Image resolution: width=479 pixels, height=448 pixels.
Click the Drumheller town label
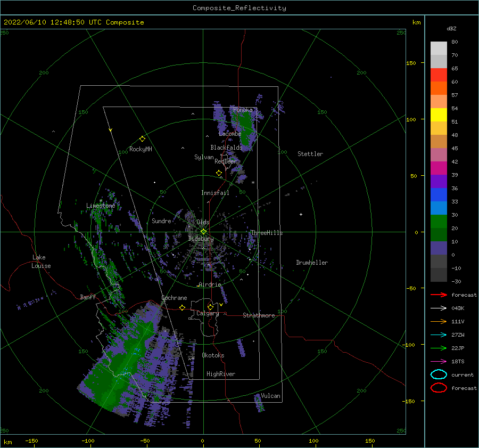click(312, 263)
